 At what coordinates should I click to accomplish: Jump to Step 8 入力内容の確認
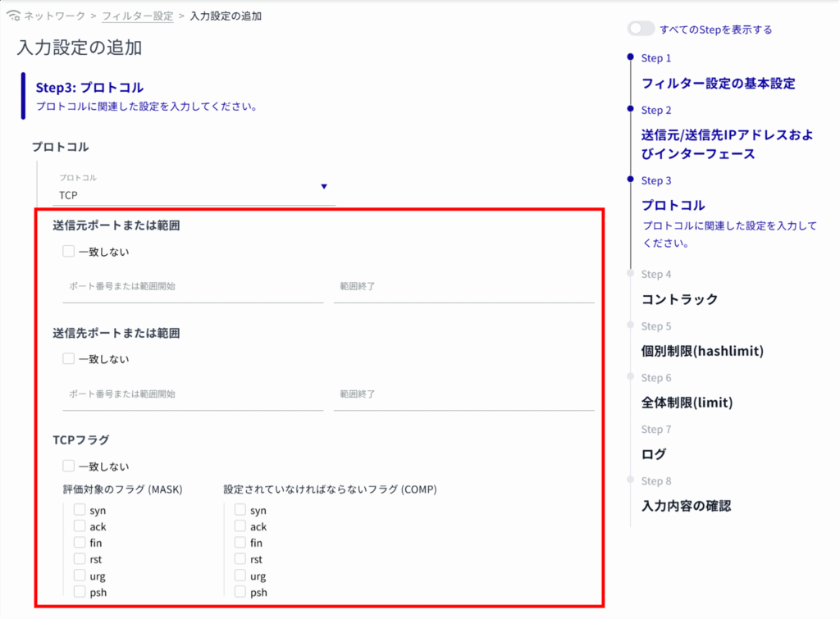[686, 506]
